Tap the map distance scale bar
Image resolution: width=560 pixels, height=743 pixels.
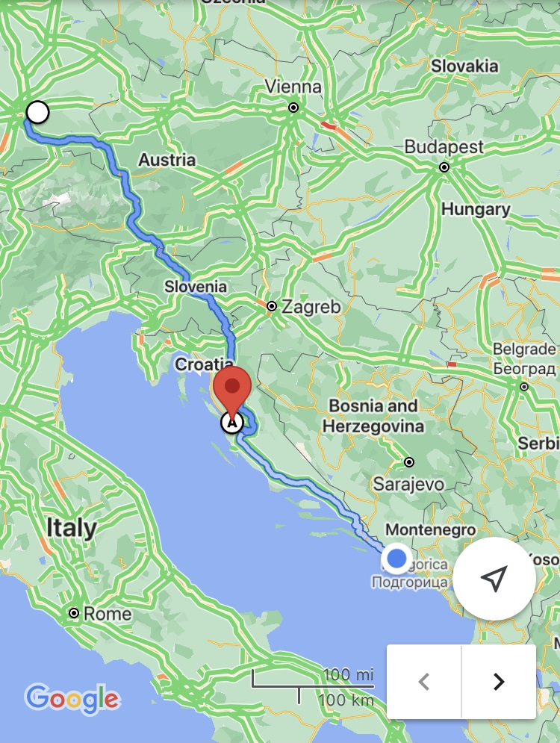(313, 686)
